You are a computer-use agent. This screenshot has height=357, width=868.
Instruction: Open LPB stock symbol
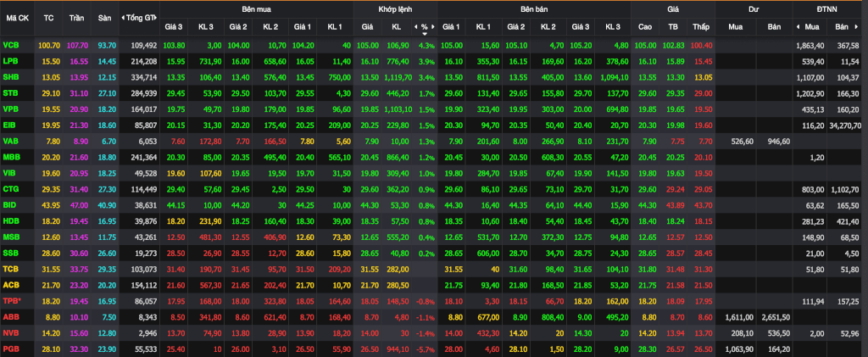pos(10,60)
